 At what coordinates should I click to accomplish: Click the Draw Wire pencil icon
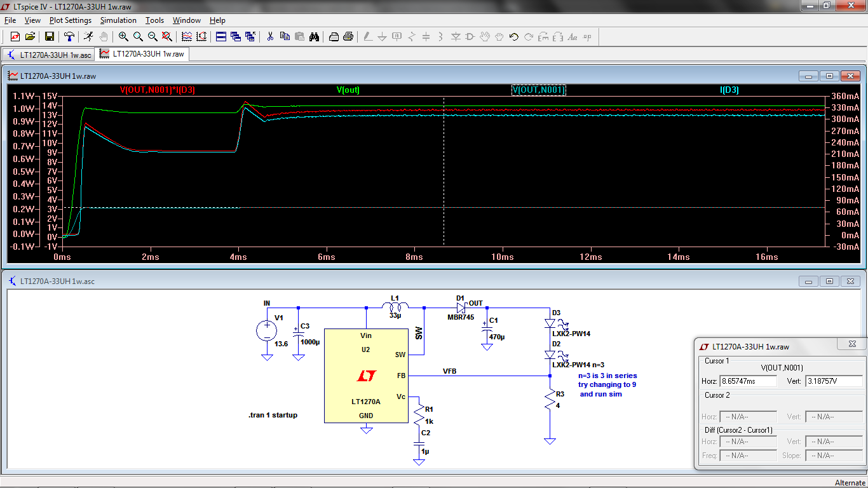(x=368, y=37)
